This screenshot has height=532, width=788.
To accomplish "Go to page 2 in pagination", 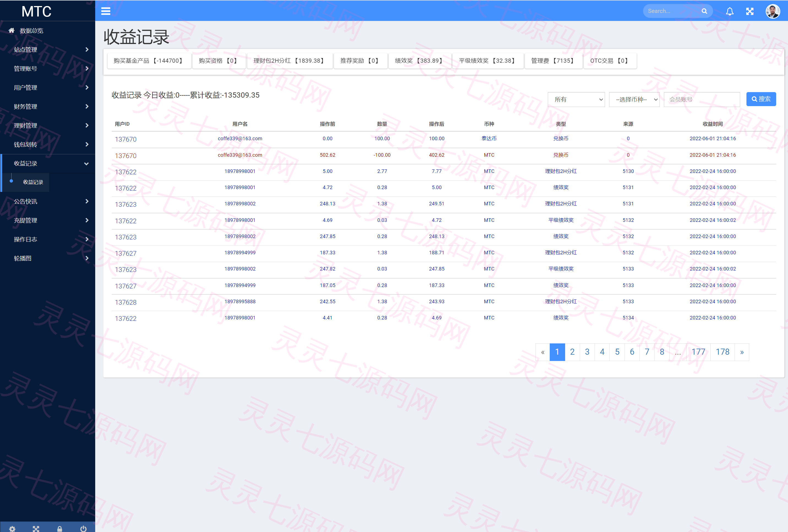I will coord(572,352).
